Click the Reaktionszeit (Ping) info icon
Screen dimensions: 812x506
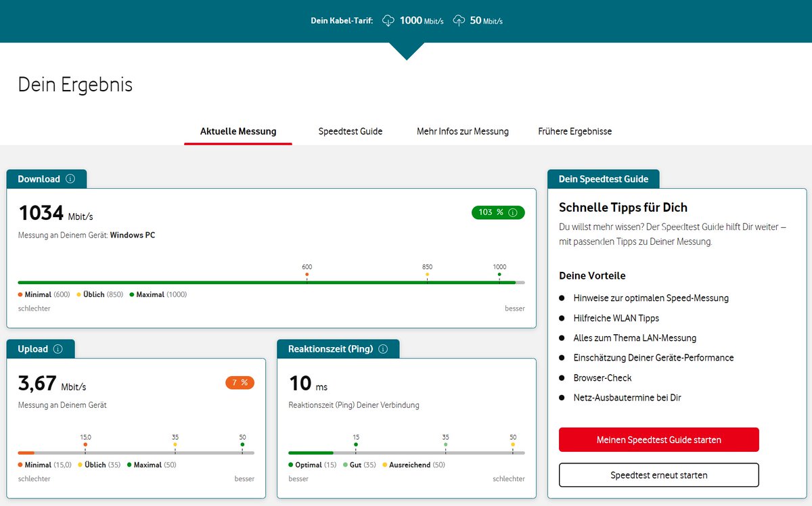[x=383, y=349]
